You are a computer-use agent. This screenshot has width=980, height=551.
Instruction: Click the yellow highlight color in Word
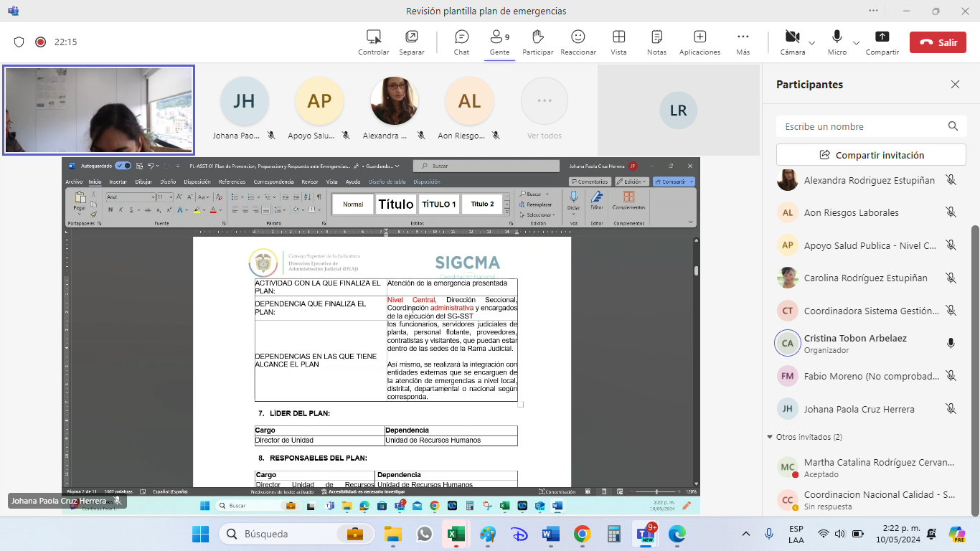pos(197,210)
